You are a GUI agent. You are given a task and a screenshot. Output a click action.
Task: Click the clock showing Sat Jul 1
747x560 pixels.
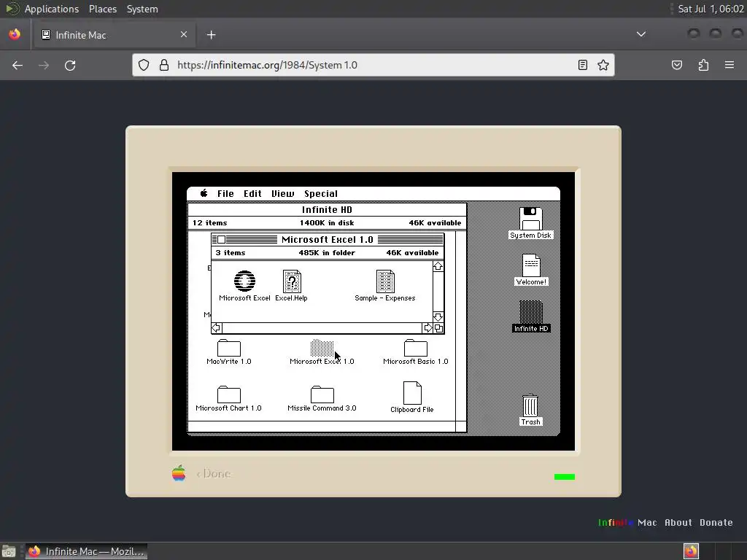coord(711,9)
